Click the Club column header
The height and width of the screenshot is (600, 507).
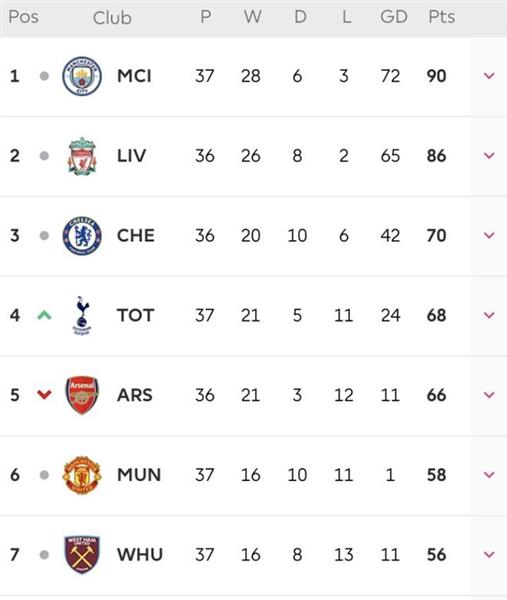pos(112,18)
